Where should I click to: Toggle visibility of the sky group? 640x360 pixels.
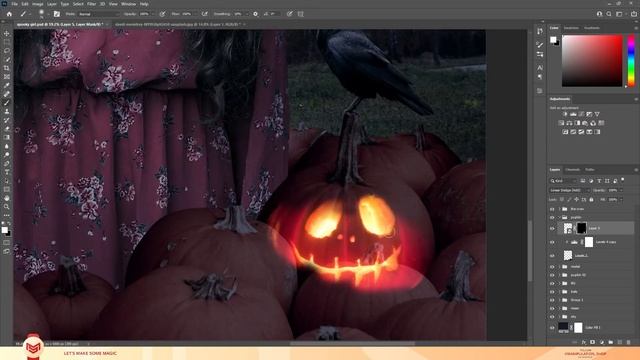(x=552, y=317)
